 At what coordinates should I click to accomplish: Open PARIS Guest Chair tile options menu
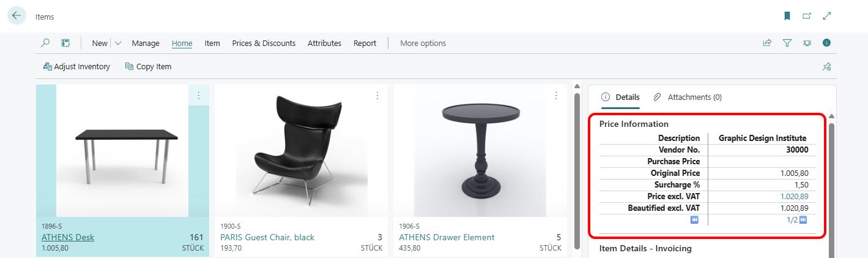(x=377, y=96)
